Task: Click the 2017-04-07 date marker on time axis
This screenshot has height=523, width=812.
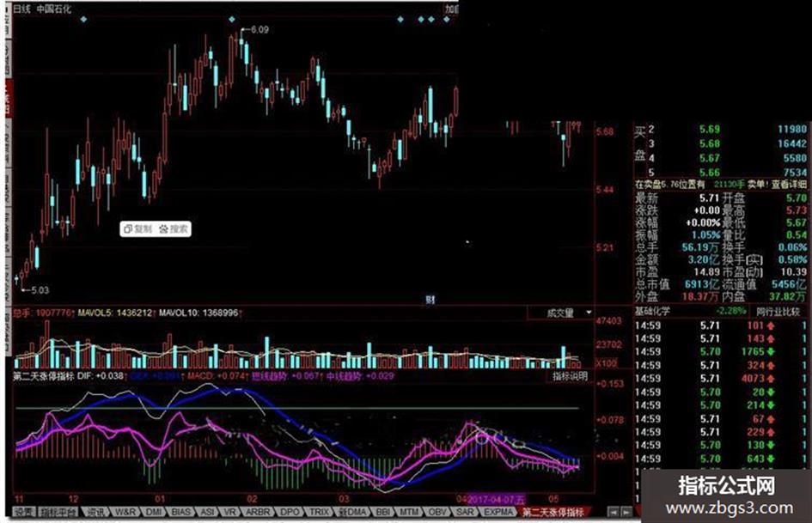Action: [496, 499]
